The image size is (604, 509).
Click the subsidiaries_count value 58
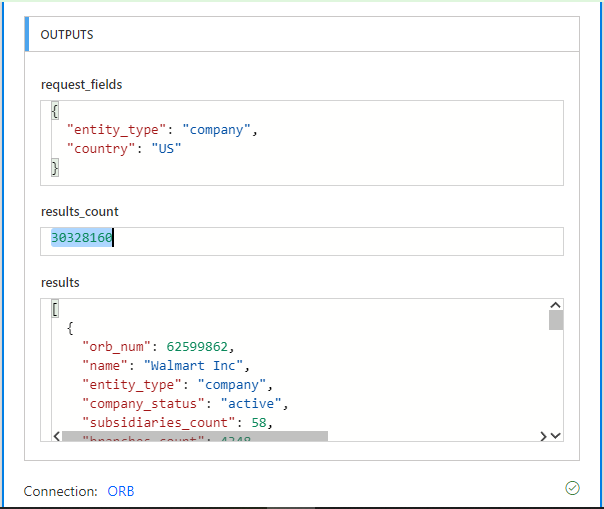261,423
